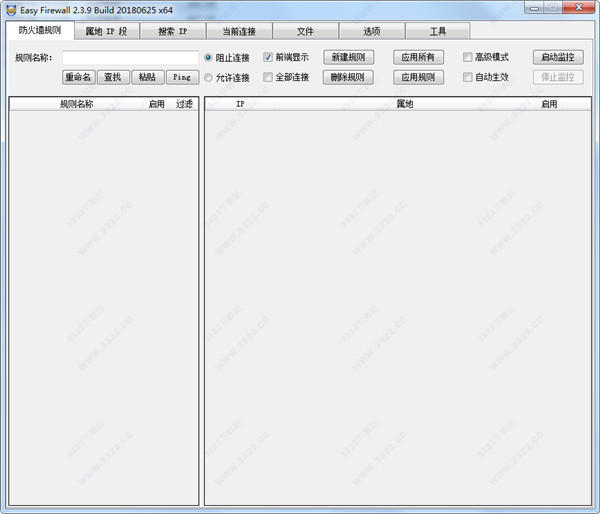600x514 pixels.
Task: Sort by 规则名称 column header
Action: point(77,104)
